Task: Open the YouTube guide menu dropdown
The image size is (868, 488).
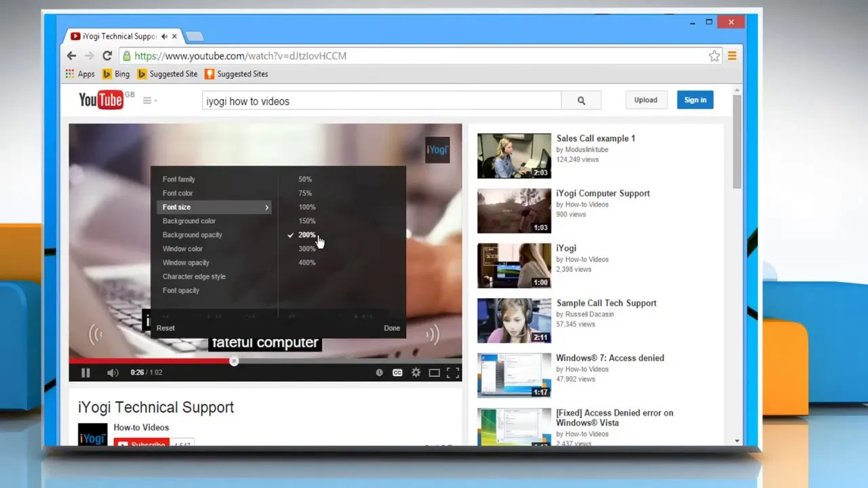Action: pyautogui.click(x=150, y=100)
